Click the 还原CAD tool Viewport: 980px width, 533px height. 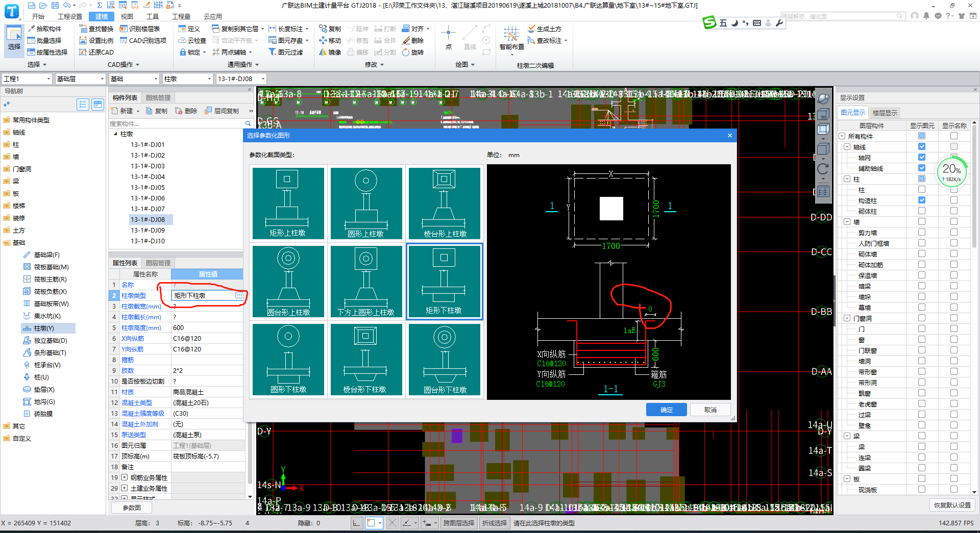pos(96,52)
